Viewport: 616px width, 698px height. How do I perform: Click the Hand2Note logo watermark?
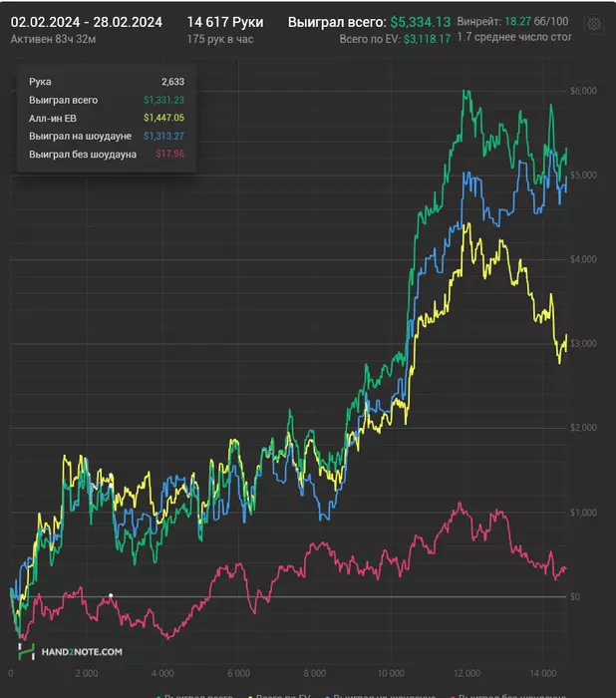pyautogui.click(x=71, y=651)
